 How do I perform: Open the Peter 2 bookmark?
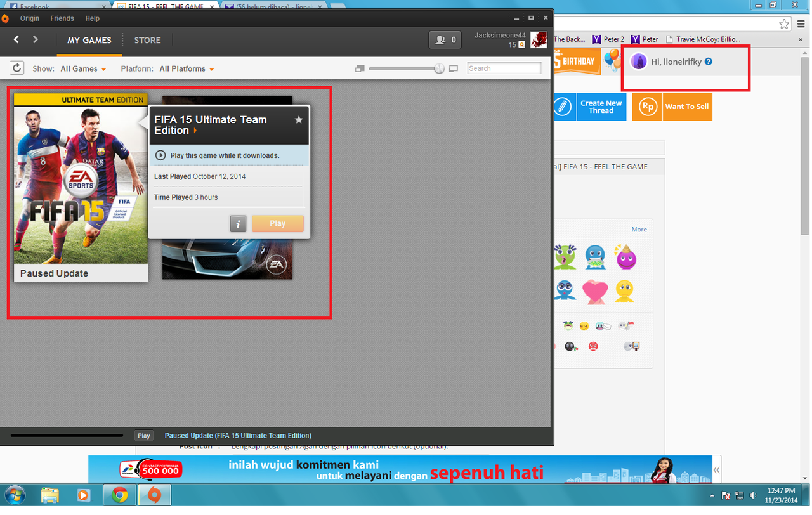point(608,39)
